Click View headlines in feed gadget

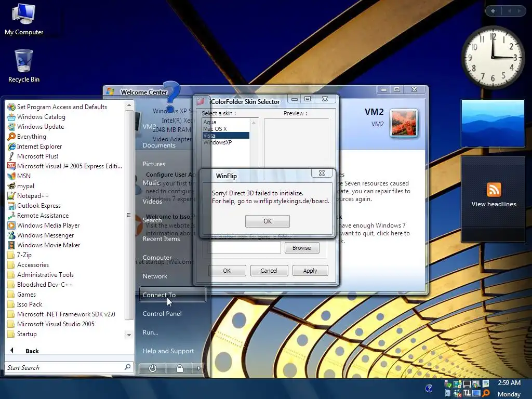point(494,204)
